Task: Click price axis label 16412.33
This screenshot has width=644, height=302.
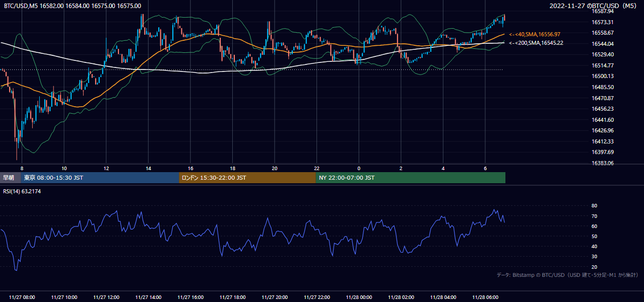Action: point(602,141)
